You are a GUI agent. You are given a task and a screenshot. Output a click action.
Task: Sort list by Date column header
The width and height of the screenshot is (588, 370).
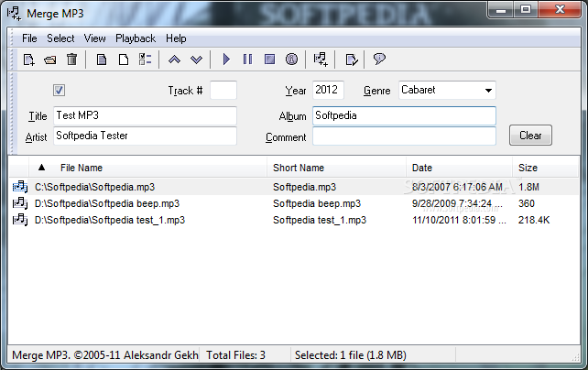459,168
